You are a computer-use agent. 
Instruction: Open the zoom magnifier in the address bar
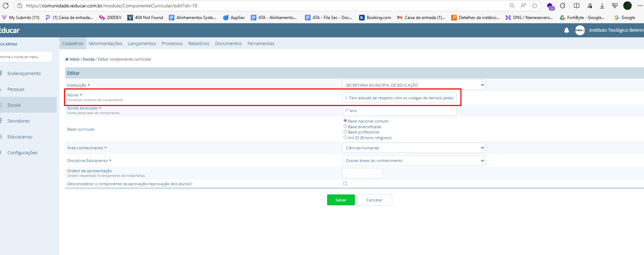(x=512, y=6)
